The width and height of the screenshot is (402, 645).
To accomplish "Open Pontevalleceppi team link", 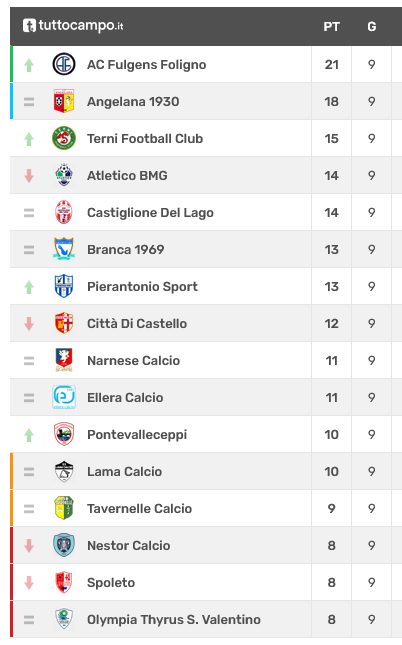I will pos(137,435).
